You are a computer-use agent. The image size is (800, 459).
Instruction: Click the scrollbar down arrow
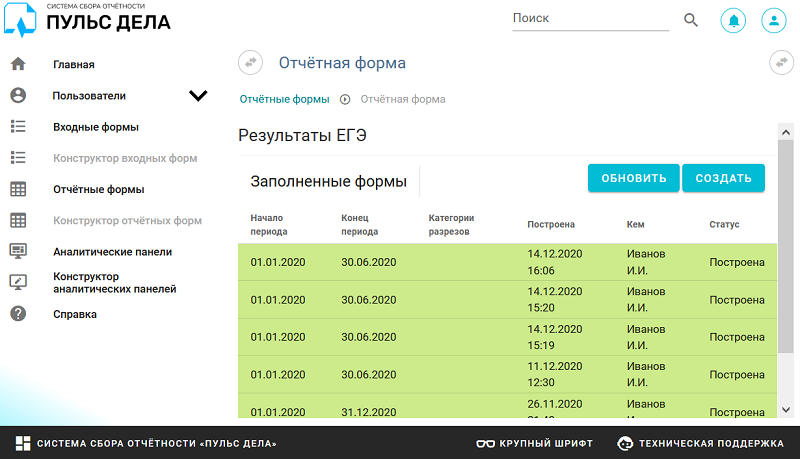[786, 410]
